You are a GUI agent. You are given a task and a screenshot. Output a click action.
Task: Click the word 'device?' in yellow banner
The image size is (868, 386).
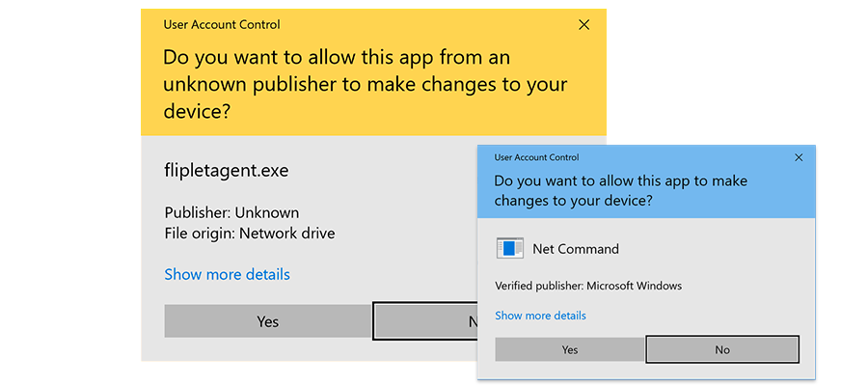(197, 111)
